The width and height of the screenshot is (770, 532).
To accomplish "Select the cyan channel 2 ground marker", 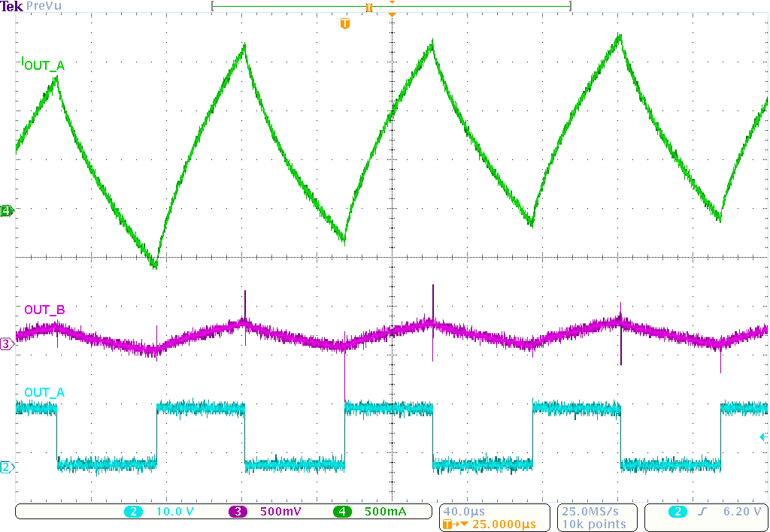I will click(6, 467).
